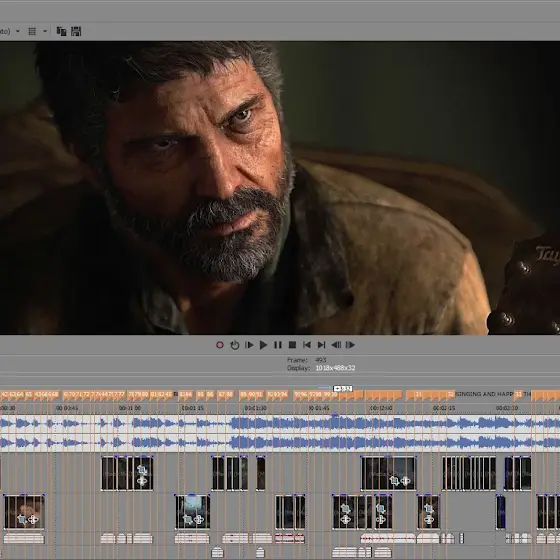560x560 pixels.
Task: Select the video preview image of the bearded man
Action: pyautogui.click(x=280, y=188)
